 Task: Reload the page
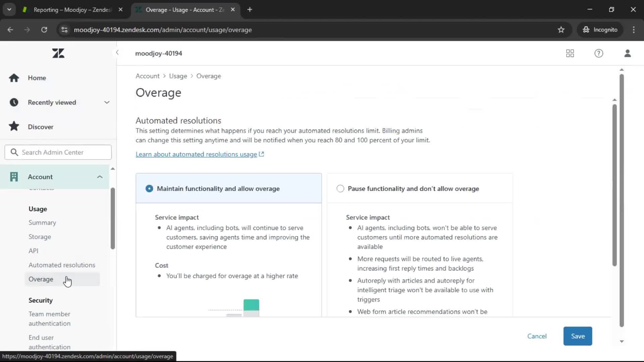[44, 30]
